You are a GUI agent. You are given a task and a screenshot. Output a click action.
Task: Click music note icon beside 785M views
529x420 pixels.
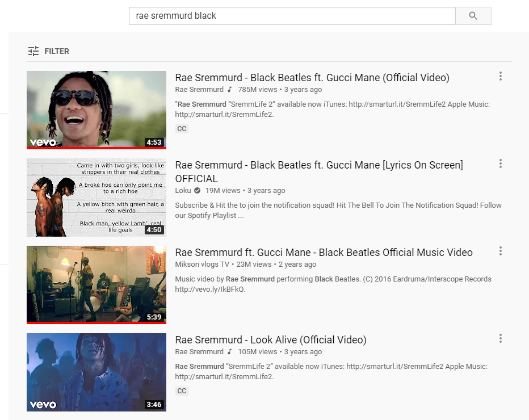click(230, 90)
